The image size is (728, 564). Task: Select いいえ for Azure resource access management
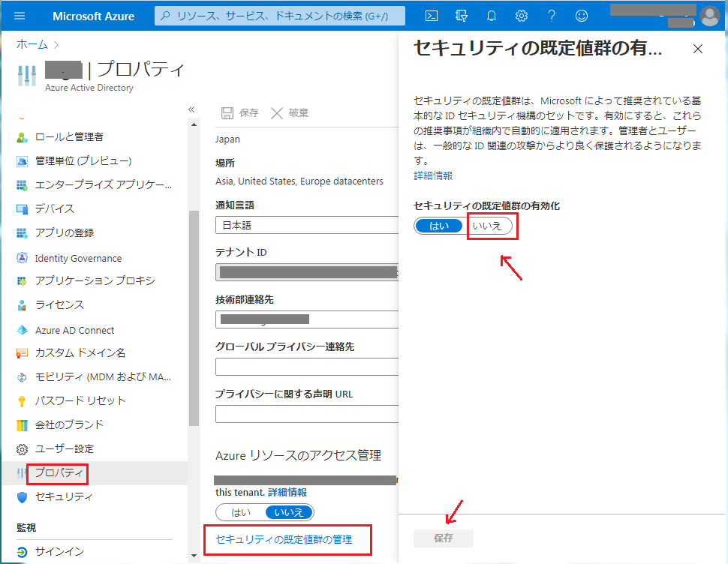(x=289, y=512)
